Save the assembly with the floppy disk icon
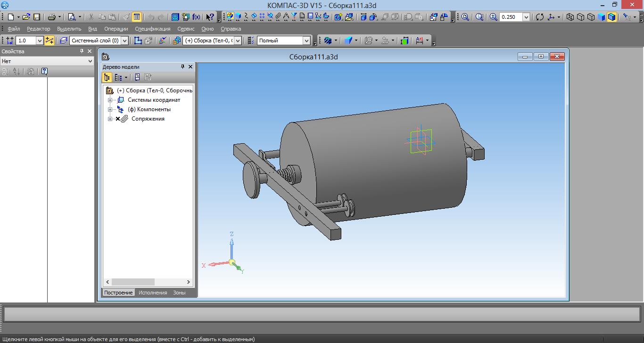The image size is (644, 343). point(36,17)
